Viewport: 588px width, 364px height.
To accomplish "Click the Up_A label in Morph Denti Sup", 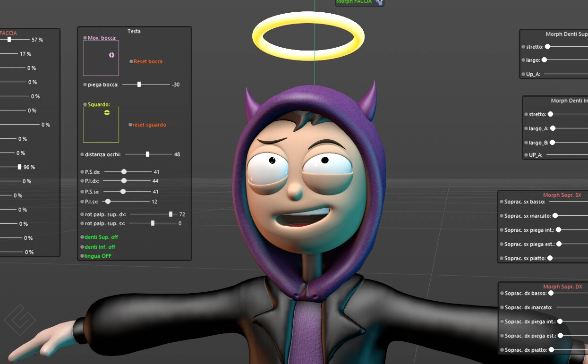I will click(533, 74).
